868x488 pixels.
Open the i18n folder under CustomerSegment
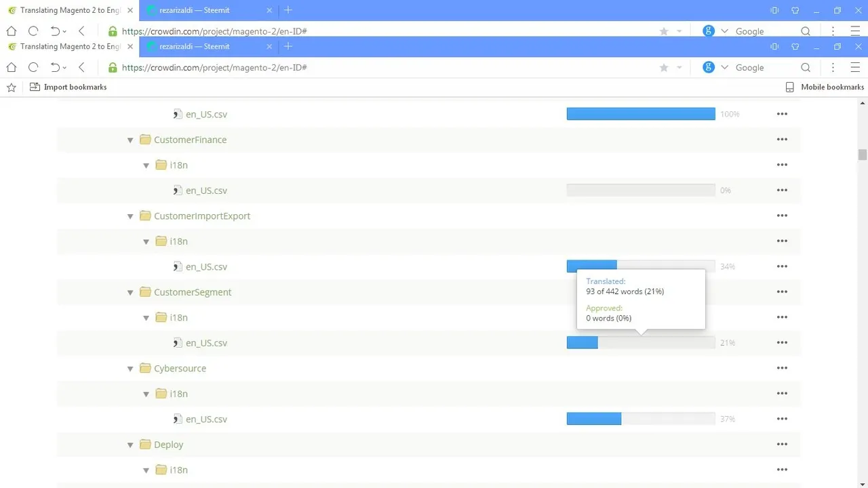178,317
